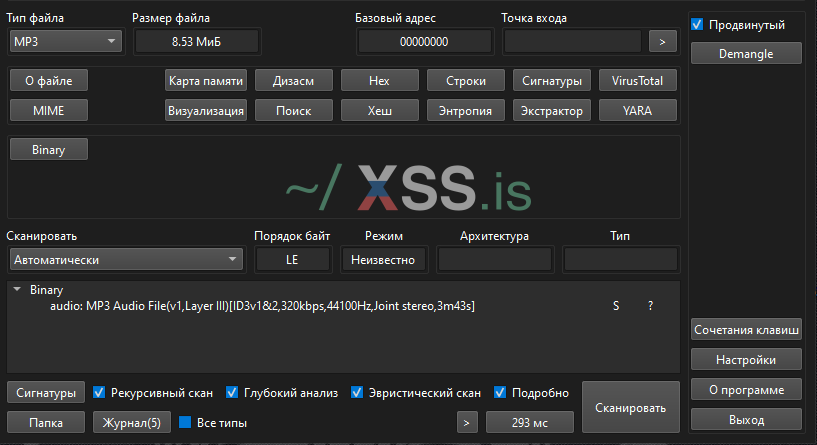The width and height of the screenshot is (817, 445).
Task: Click the empty Архитектура field
Action: 495,259
